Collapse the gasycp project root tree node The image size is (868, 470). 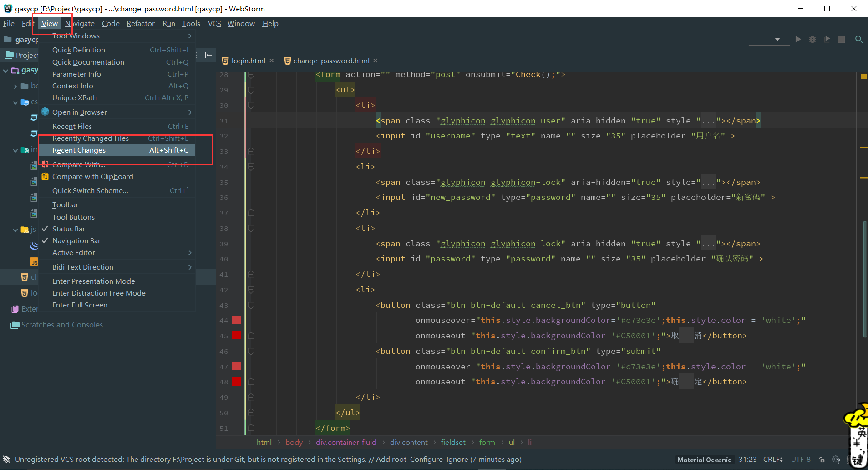point(5,71)
